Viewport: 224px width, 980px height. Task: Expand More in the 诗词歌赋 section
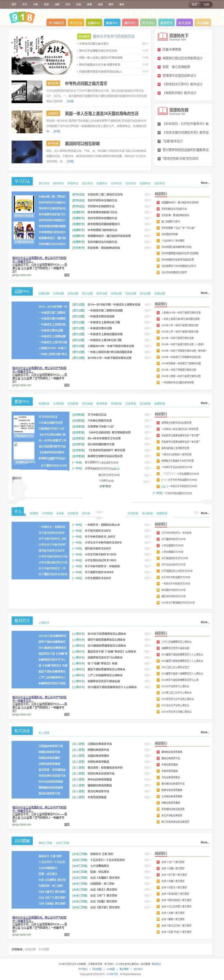[x=205, y=842]
